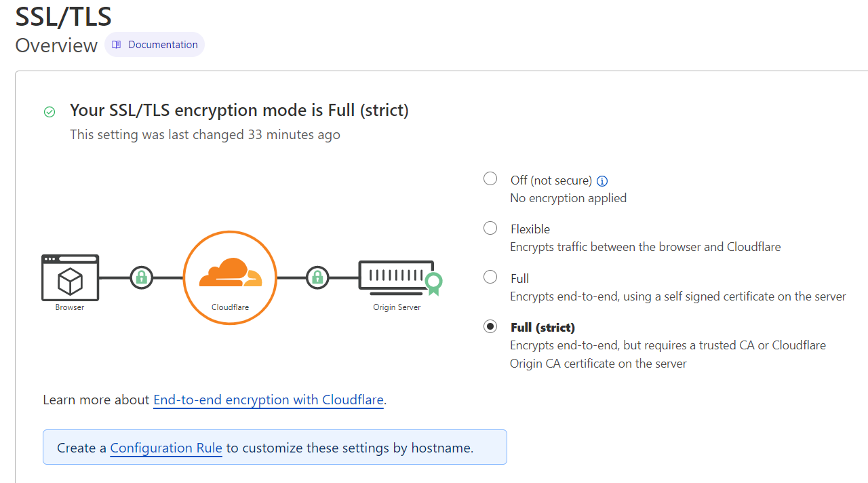
Task: Choose the Full encryption radio button
Action: (490, 277)
